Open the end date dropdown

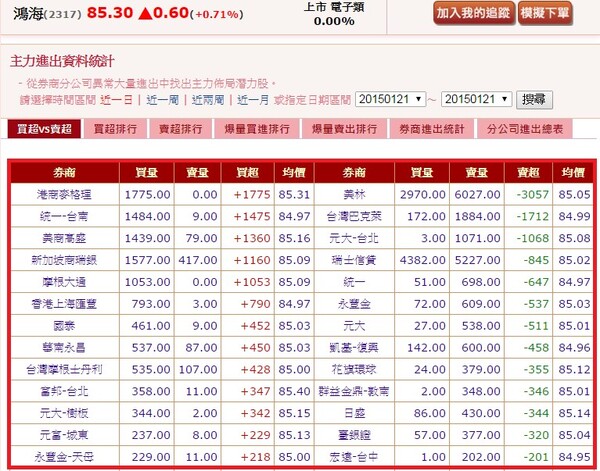click(x=475, y=99)
